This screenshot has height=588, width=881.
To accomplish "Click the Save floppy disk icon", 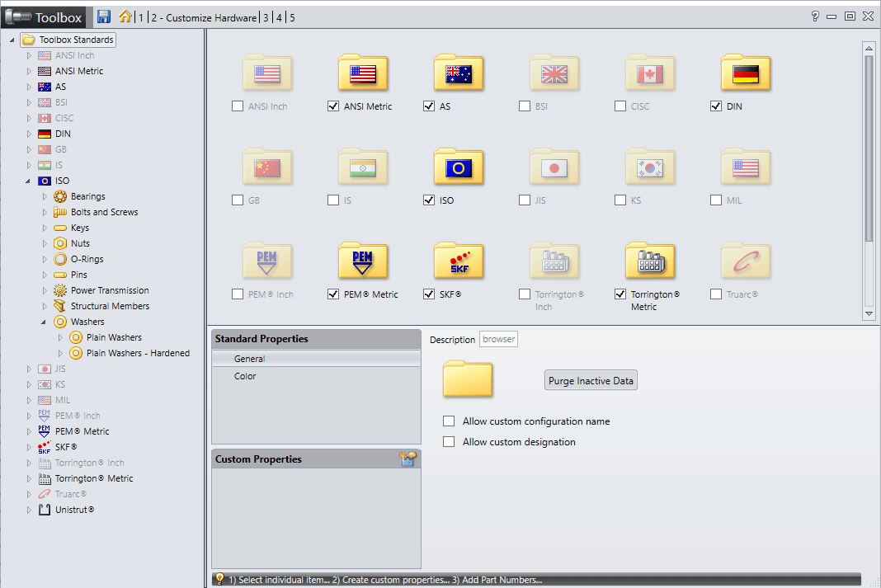I will (104, 16).
